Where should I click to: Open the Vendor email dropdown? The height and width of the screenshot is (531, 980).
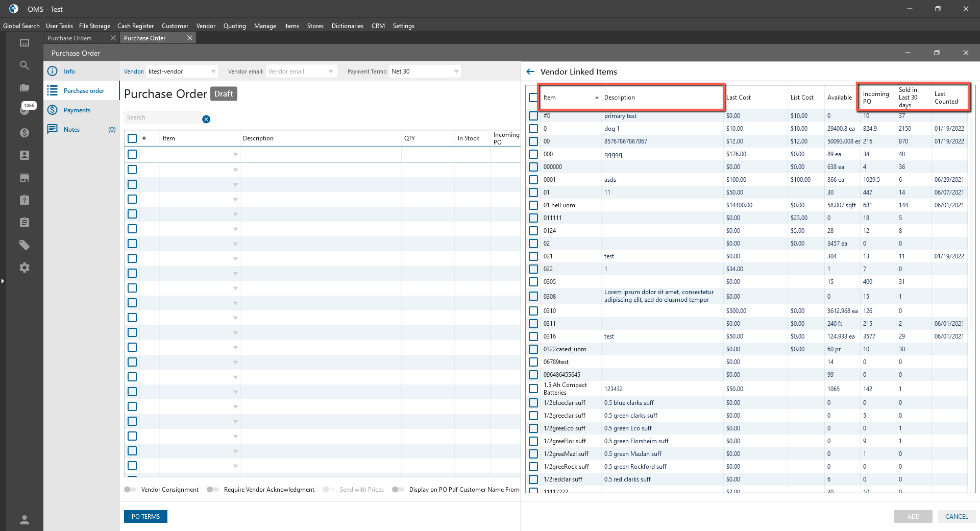click(x=331, y=71)
